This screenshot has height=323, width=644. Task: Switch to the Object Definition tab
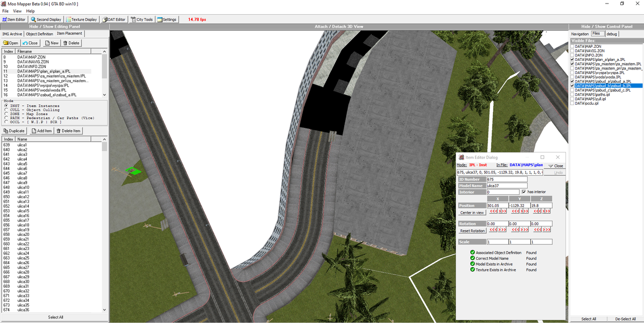click(39, 34)
